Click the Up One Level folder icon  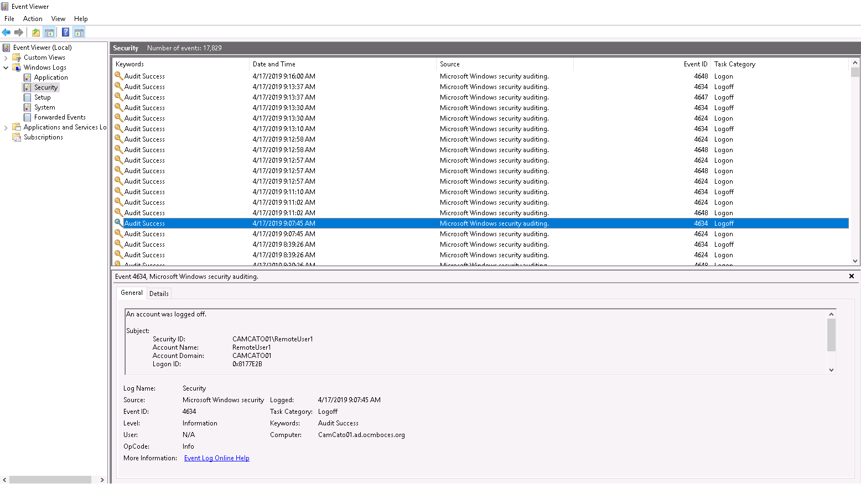tap(36, 32)
